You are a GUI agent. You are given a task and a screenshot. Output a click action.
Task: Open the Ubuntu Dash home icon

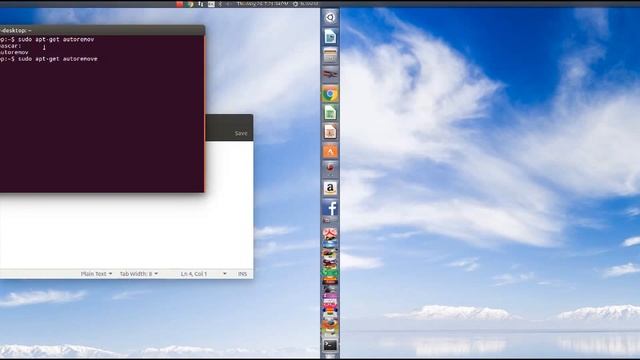330,17
